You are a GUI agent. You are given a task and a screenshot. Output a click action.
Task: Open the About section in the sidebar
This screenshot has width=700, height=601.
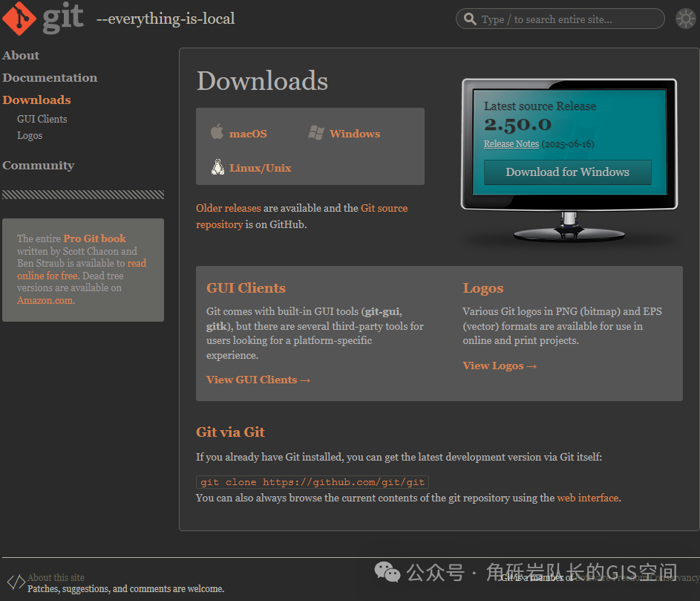tap(21, 56)
